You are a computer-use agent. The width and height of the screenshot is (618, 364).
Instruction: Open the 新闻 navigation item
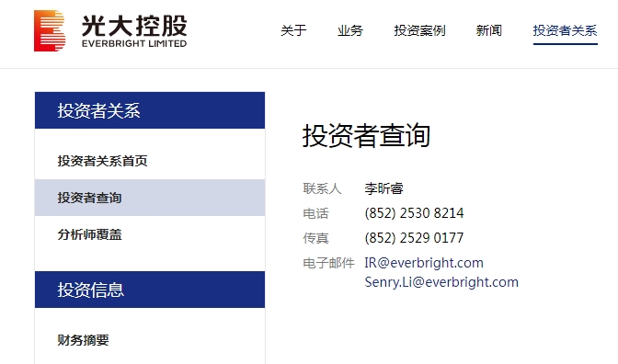[488, 30]
